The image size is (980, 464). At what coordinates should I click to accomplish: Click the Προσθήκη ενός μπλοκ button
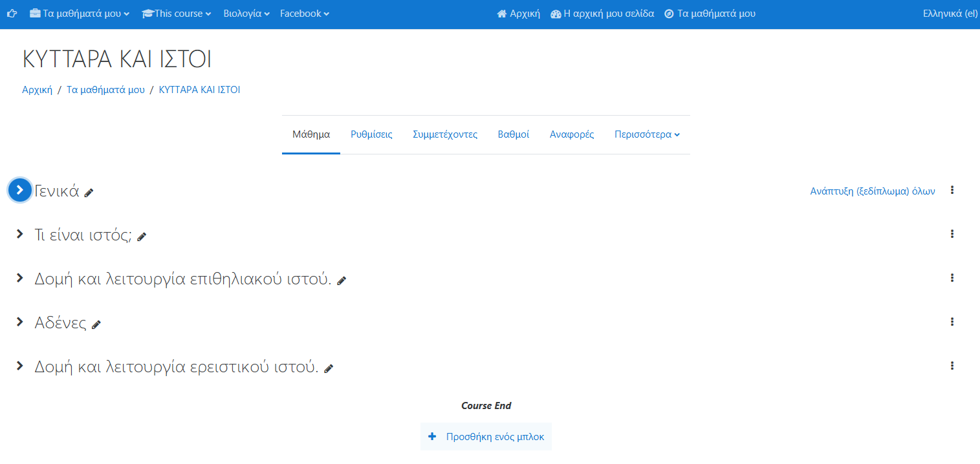click(x=486, y=437)
